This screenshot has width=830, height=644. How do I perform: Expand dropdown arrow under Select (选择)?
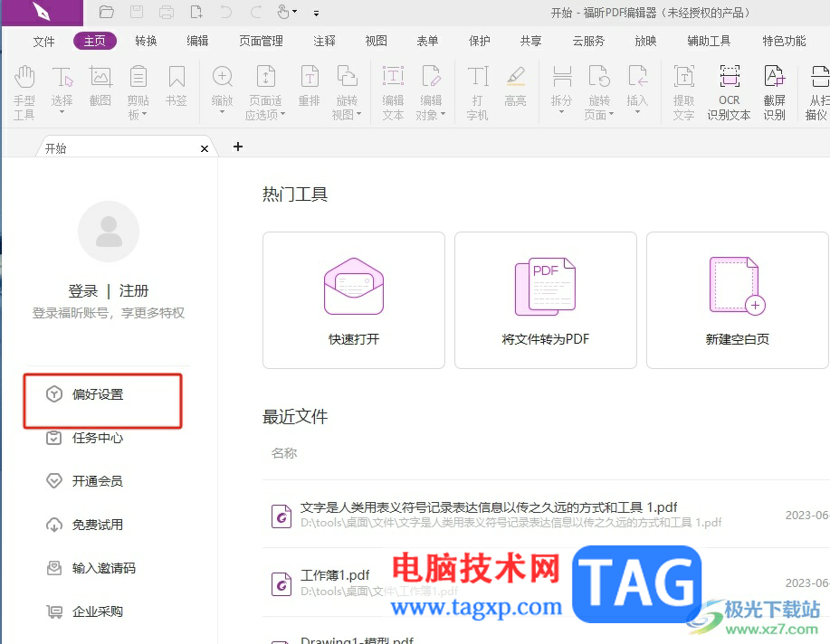[x=62, y=112]
